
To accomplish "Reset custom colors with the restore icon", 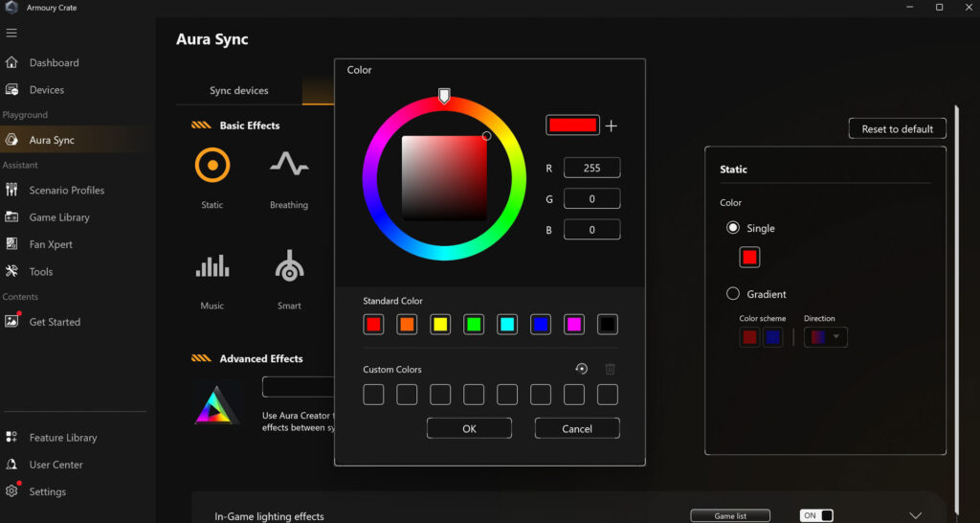I will [581, 369].
